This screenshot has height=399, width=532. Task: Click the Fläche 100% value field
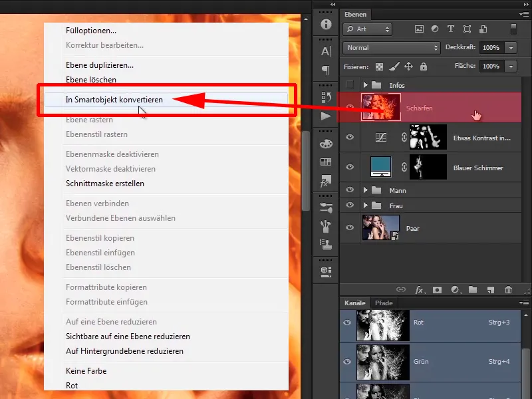point(491,66)
